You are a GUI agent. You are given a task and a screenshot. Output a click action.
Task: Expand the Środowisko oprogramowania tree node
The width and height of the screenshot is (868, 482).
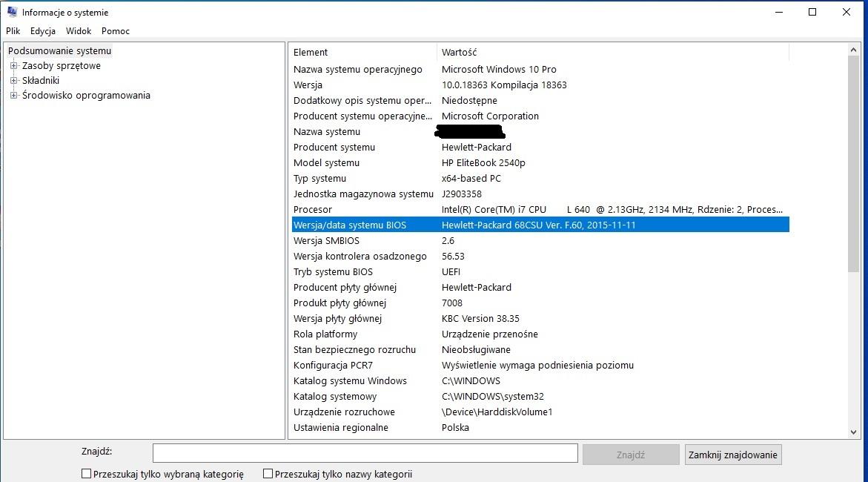[x=13, y=96]
